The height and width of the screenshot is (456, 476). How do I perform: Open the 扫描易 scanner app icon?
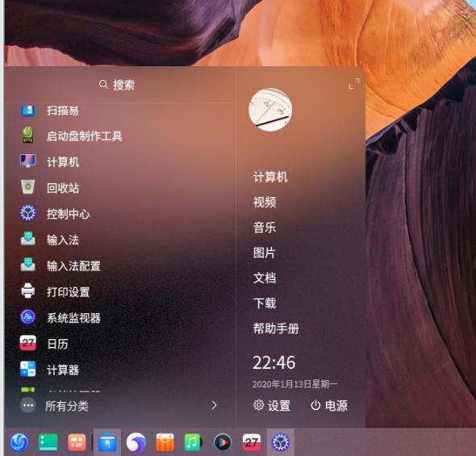[28, 111]
